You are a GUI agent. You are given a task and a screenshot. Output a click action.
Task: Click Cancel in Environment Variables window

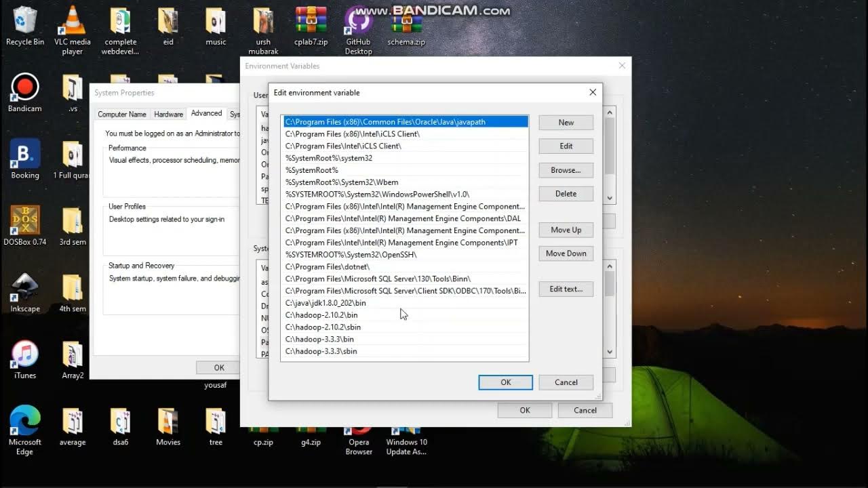click(x=585, y=410)
